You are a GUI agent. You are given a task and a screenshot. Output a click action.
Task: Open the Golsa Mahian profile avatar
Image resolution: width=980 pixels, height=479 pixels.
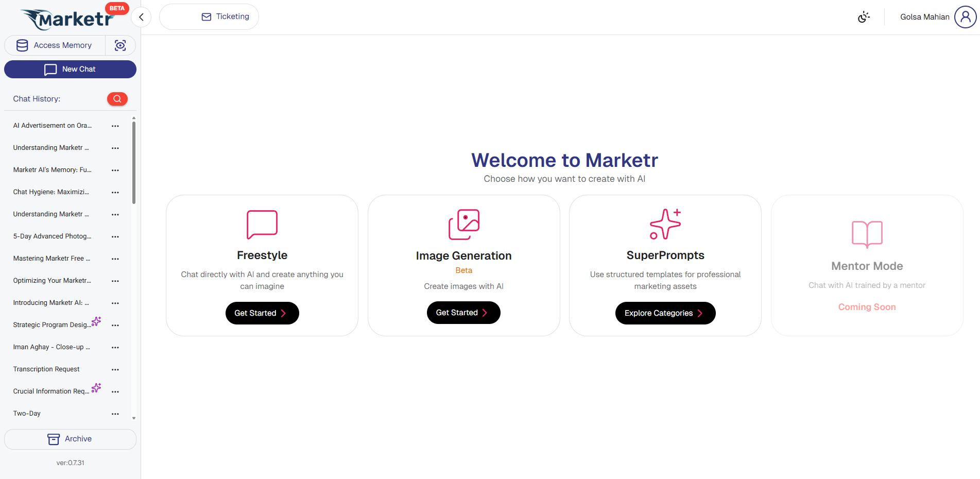click(965, 17)
